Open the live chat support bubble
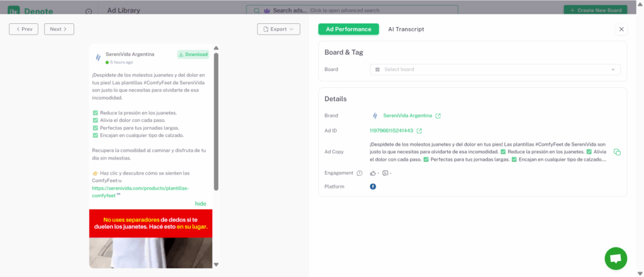Viewport: 644px width, 277px height. coord(616,258)
